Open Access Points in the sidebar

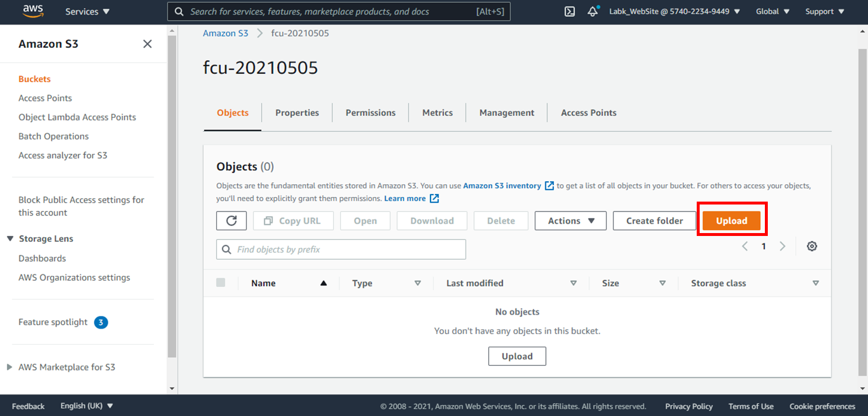(45, 98)
